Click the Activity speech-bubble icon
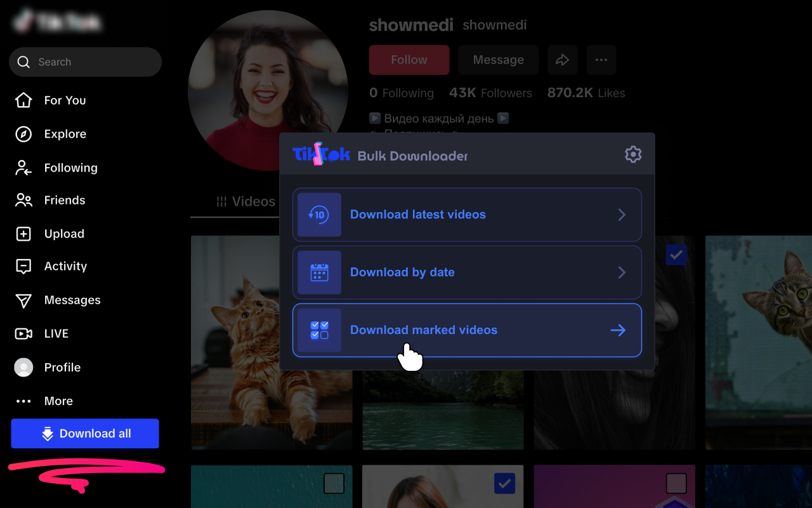 pos(23,267)
